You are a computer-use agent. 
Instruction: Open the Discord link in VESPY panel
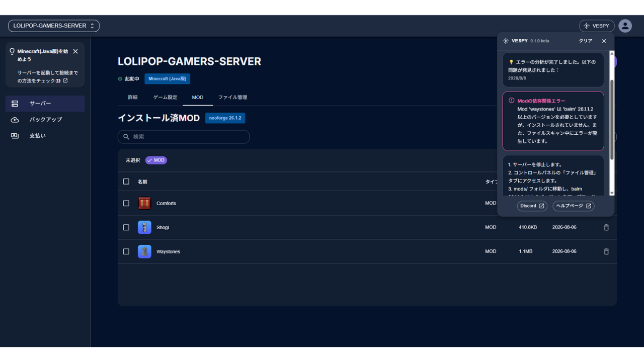click(532, 206)
